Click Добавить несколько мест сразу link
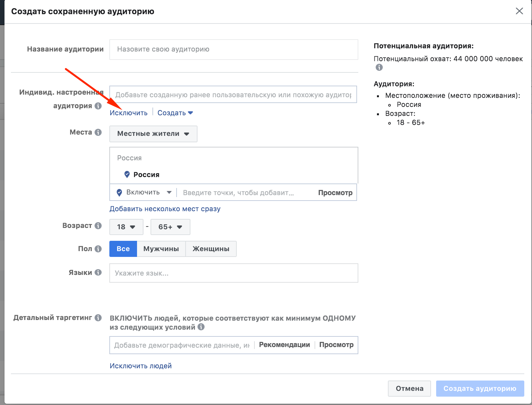Viewport: 532px width, 405px height. 165,209
